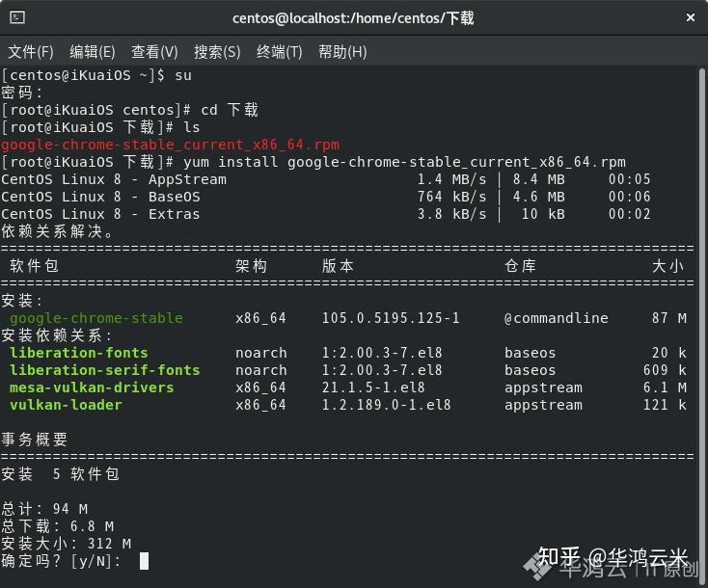Click the green google-chrome-stable package name
708x588 pixels.
point(96,318)
